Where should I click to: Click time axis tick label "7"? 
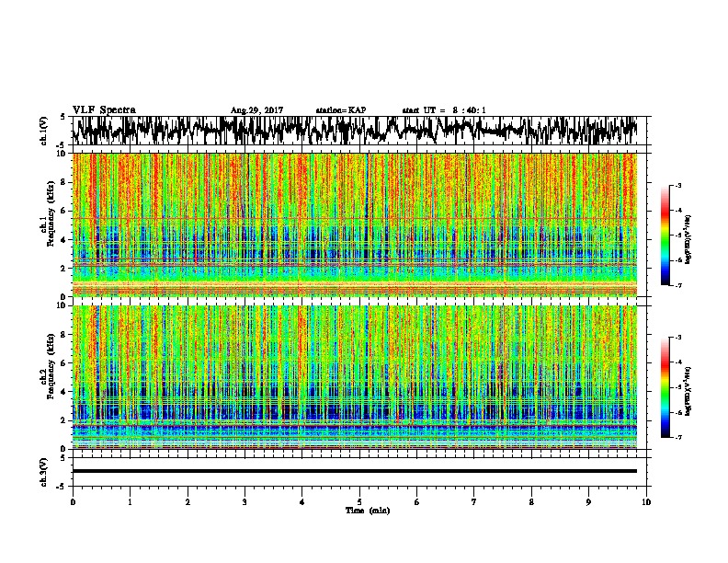[474, 502]
